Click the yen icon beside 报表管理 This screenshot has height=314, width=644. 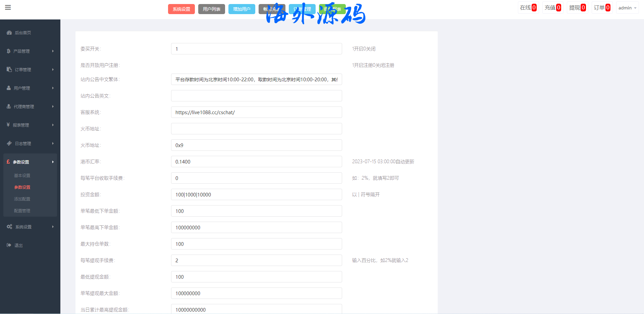click(8, 125)
